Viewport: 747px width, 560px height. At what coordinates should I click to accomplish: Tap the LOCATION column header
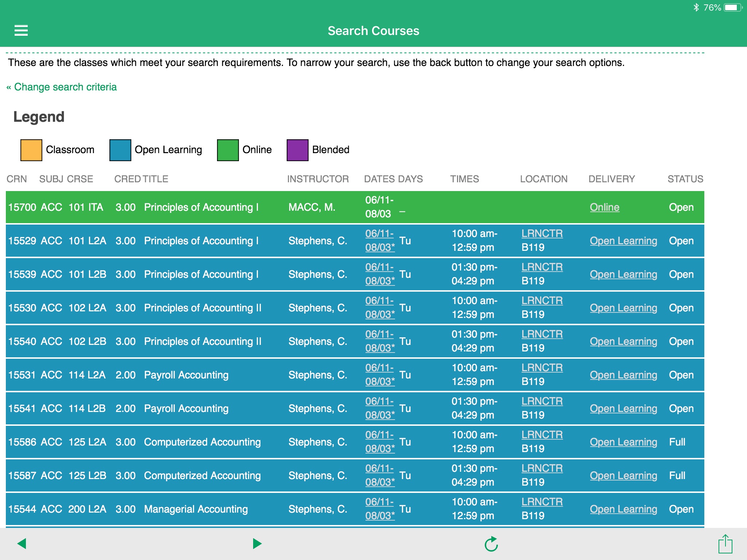tap(543, 179)
